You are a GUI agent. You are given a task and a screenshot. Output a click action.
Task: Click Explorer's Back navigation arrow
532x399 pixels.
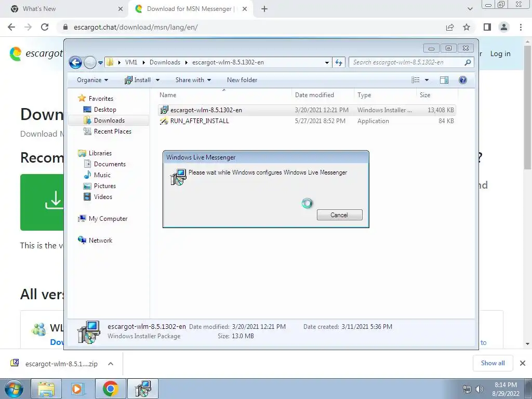pos(75,62)
